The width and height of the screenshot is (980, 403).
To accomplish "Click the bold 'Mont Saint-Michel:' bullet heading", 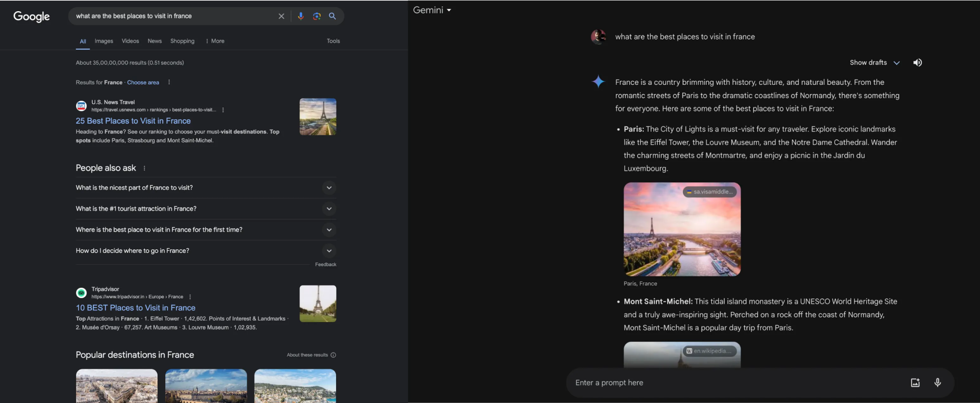I will click(658, 301).
